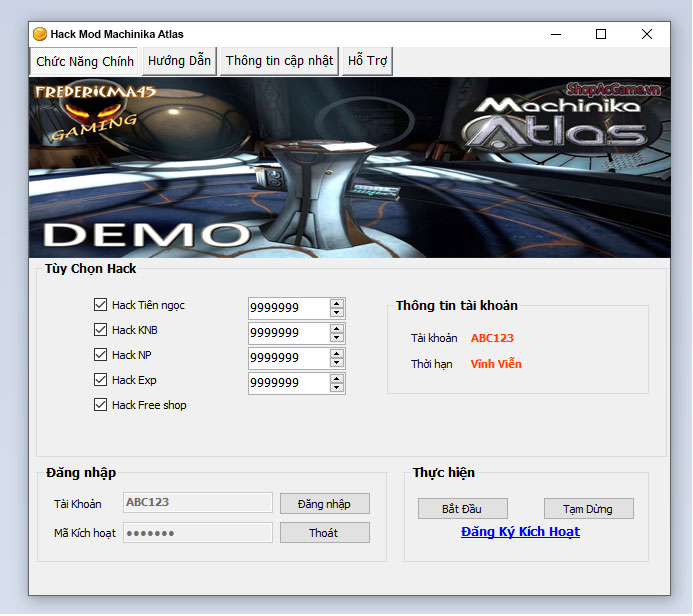Pause with the Tạm Dừng button
Viewport: 693px width, 616px height.
click(x=589, y=509)
